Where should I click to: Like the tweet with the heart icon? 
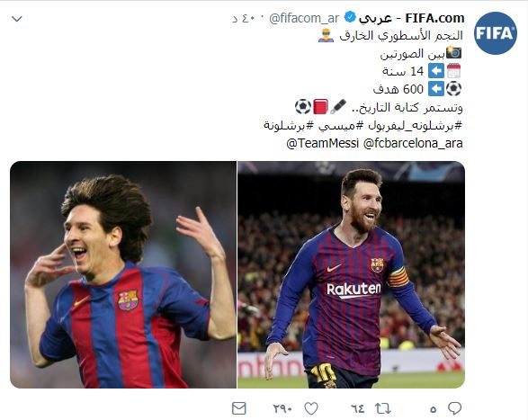point(311,409)
